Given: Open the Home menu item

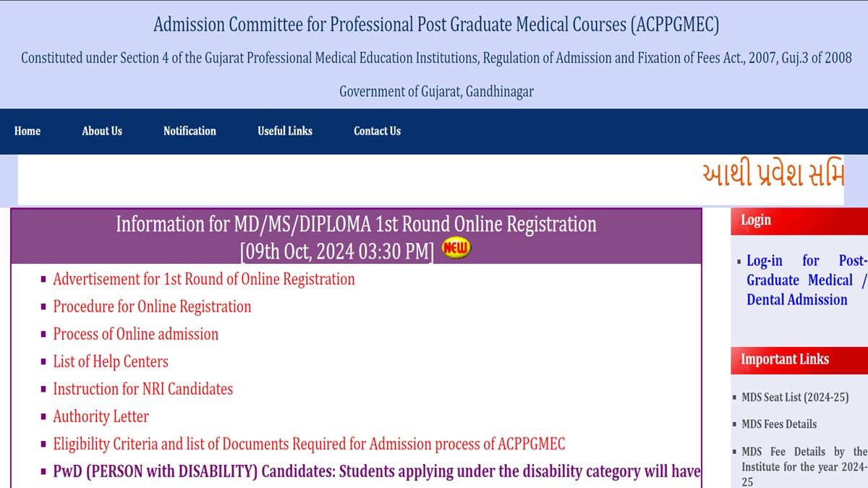Looking at the screenshot, I should [27, 131].
